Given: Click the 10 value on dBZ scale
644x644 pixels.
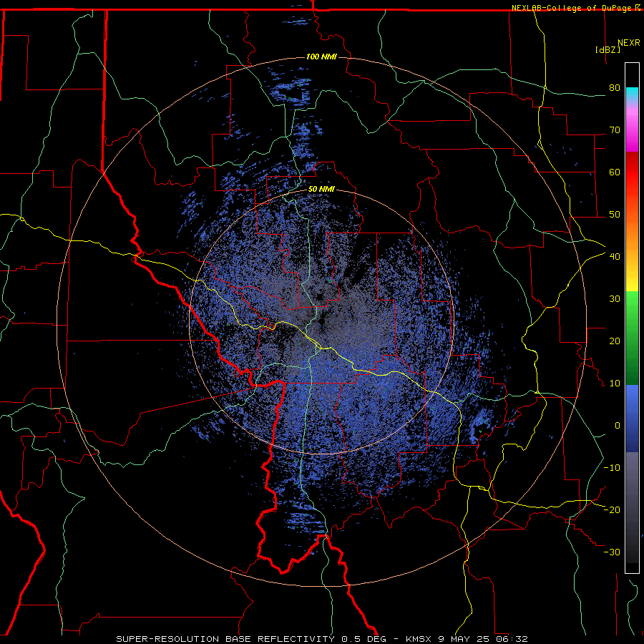Looking at the screenshot, I should pos(615,384).
